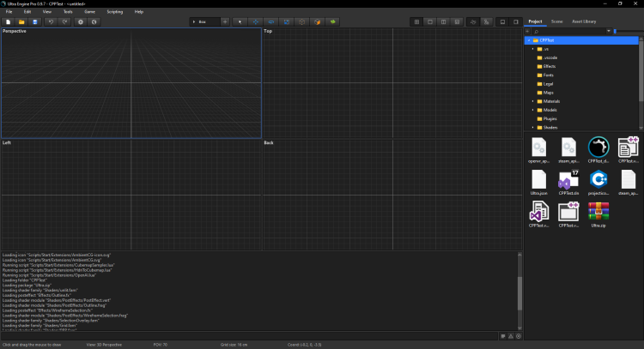Toggle the side panel visibility button

515,21
